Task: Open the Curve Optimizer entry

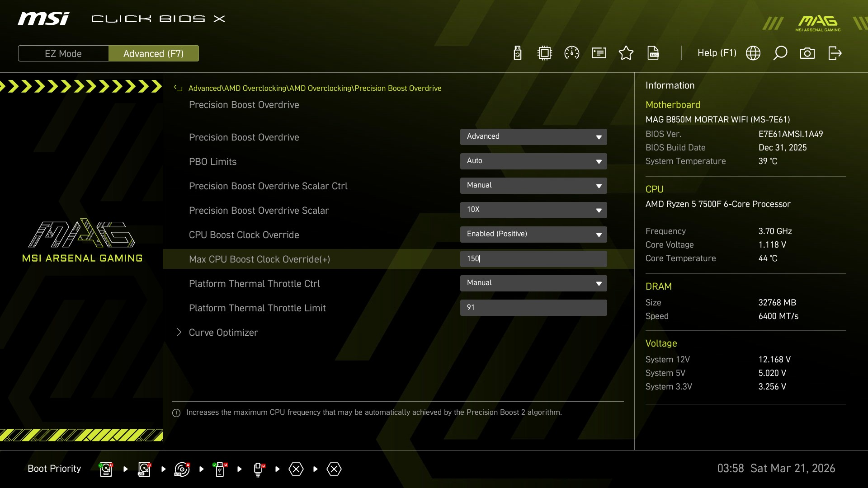Action: (223, 333)
